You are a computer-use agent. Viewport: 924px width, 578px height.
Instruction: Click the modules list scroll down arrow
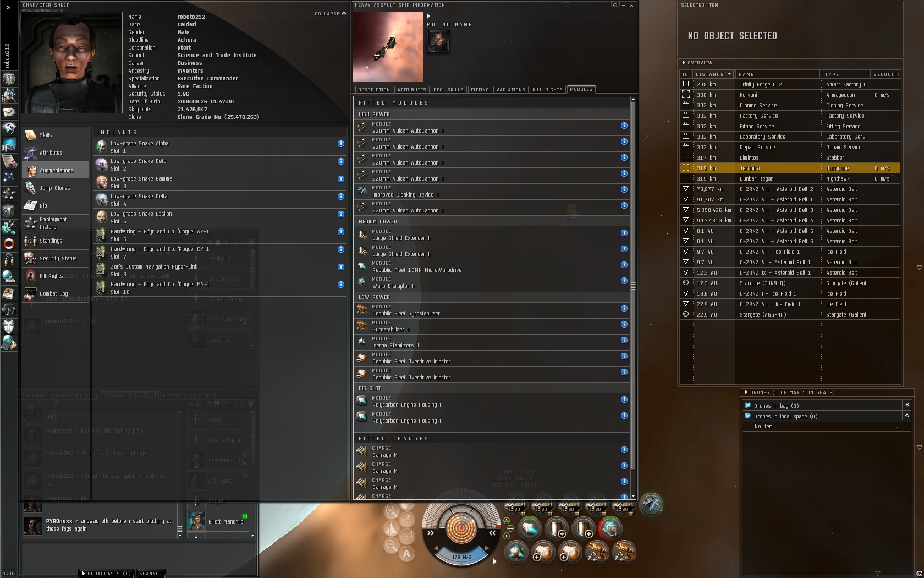[x=633, y=497]
